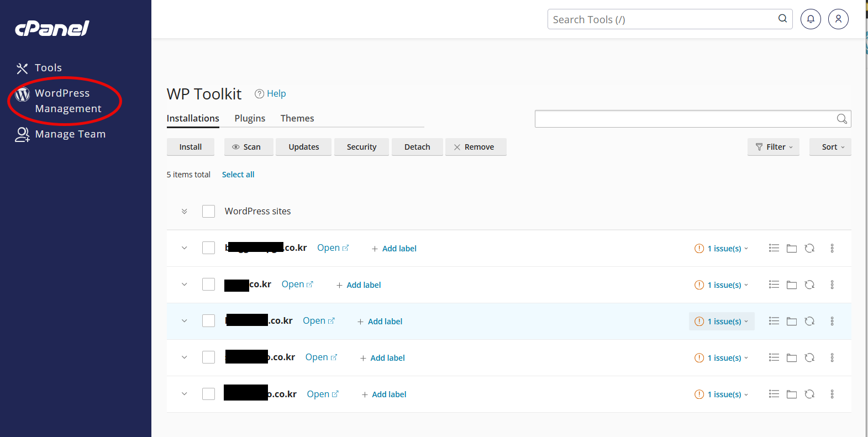This screenshot has height=437, width=868.
Task: Click the cPanel logo
Action: [52, 28]
